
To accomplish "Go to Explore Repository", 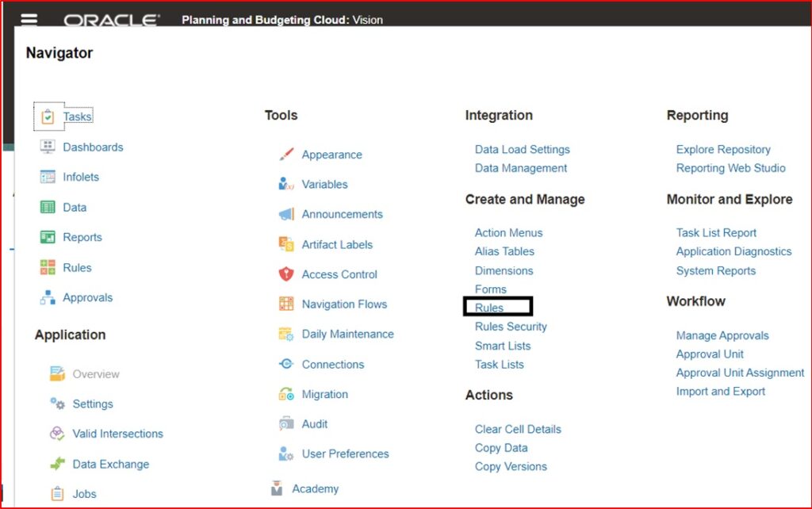I will (x=723, y=149).
